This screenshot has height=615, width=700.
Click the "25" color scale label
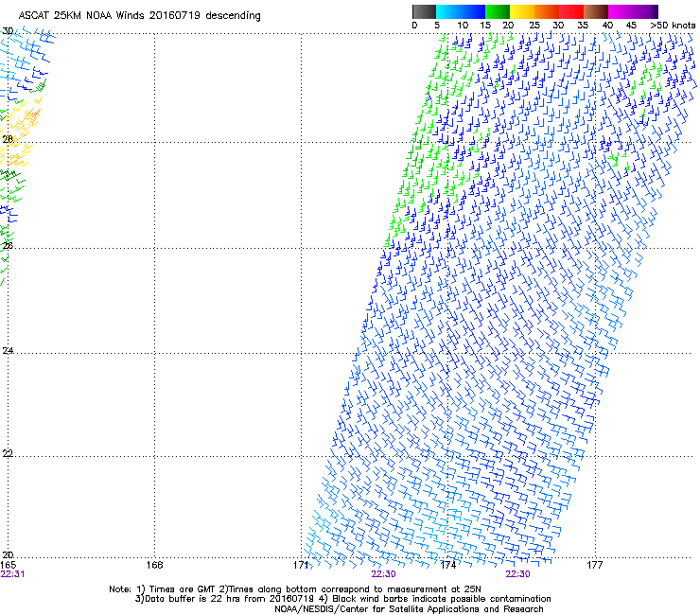(x=534, y=26)
